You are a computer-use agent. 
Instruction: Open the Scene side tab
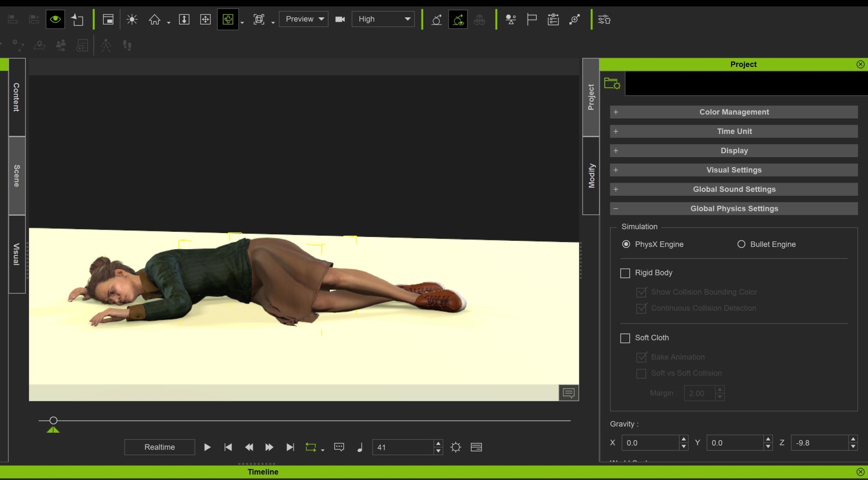pos(17,176)
